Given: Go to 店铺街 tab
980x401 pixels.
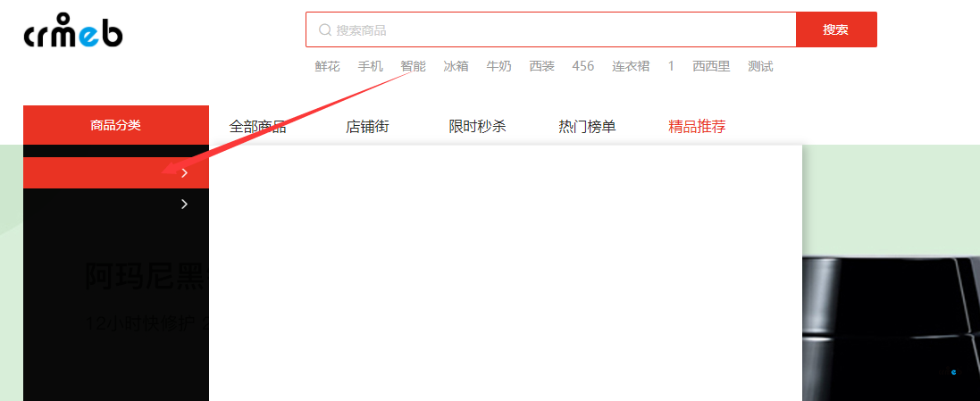Looking at the screenshot, I should pos(367,127).
